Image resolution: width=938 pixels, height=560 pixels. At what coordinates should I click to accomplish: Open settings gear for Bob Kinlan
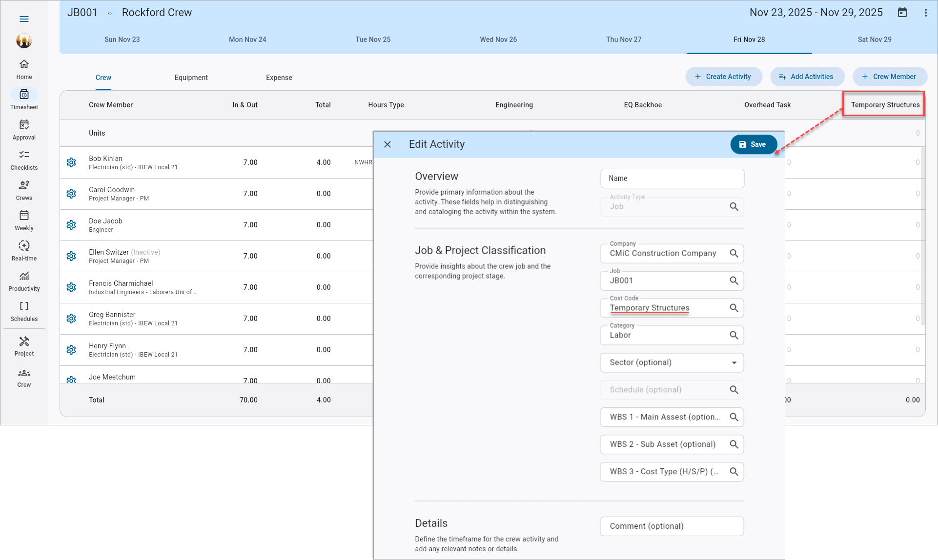tap(71, 162)
